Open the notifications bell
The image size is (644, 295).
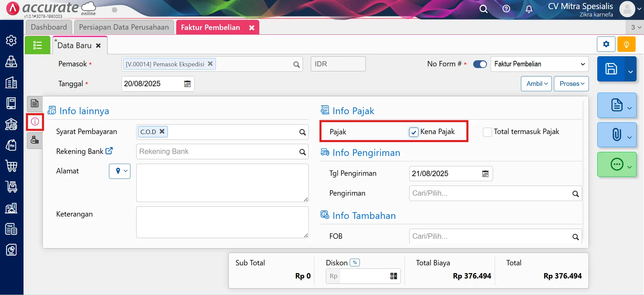[x=529, y=9]
